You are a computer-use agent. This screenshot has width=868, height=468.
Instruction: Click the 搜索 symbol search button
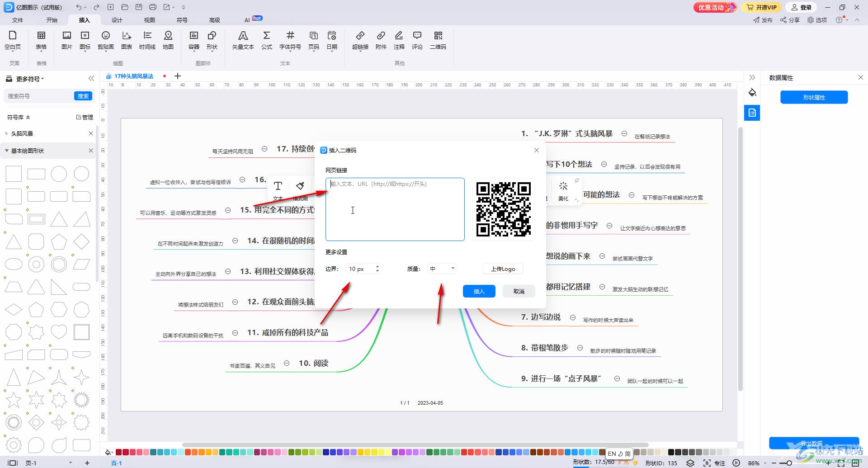pyautogui.click(x=83, y=96)
